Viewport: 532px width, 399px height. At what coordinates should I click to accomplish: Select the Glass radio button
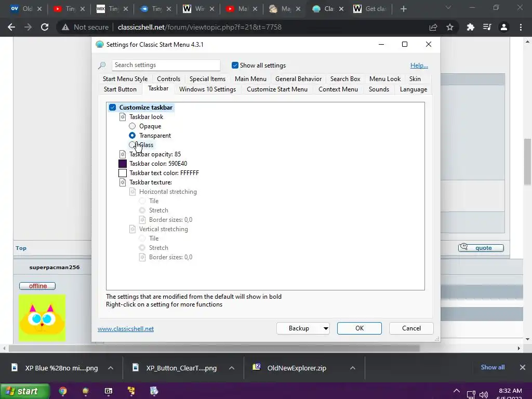132,145
